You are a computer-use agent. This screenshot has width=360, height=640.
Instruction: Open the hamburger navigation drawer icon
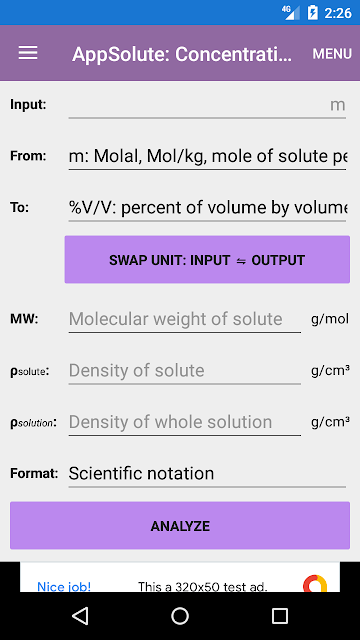(x=28, y=53)
